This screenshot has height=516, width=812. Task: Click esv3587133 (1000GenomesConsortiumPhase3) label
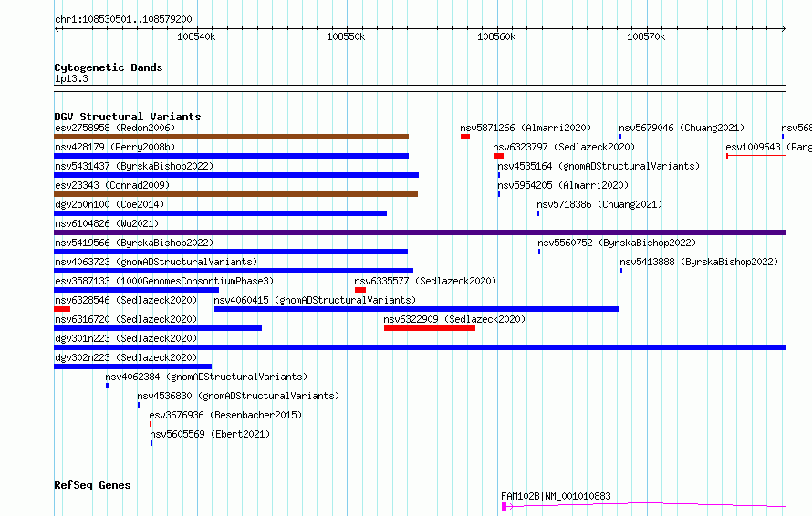click(164, 281)
